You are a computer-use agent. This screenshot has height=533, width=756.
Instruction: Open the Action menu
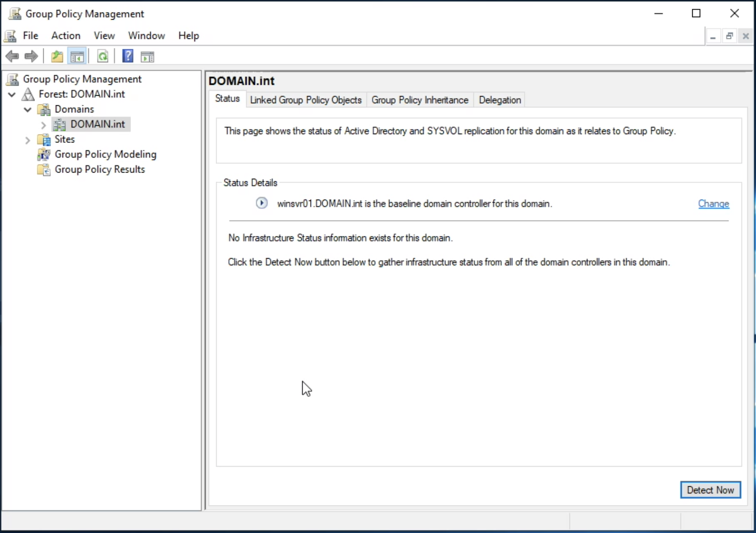coord(66,36)
